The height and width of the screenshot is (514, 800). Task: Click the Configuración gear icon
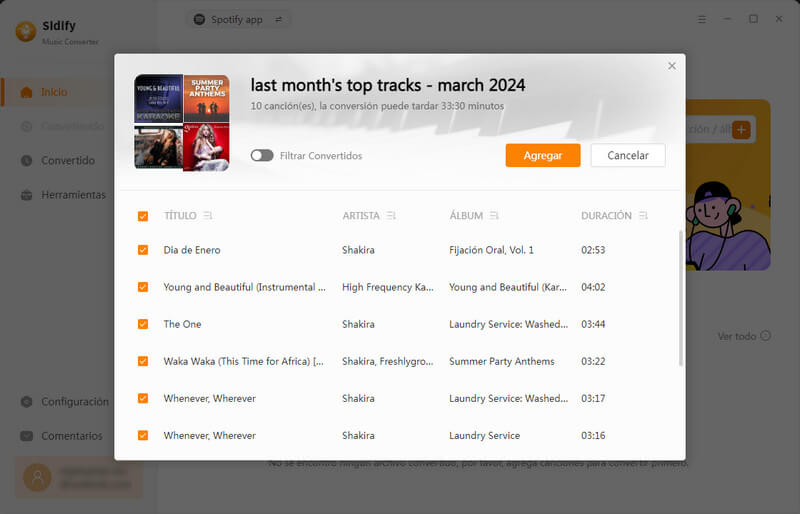click(x=27, y=402)
